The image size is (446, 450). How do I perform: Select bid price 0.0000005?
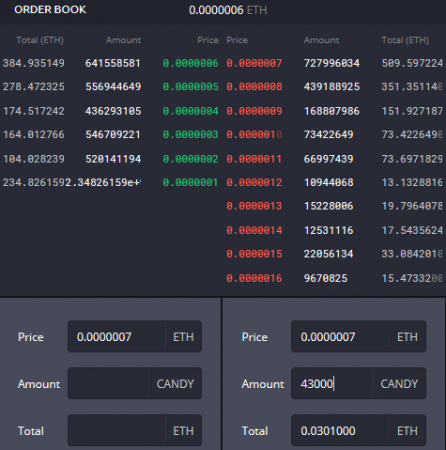coord(190,87)
